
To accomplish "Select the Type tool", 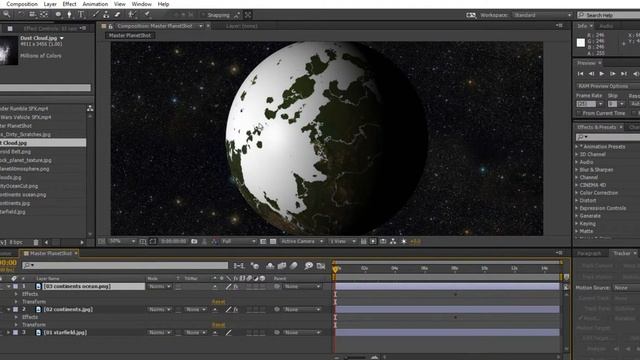I will (81, 15).
